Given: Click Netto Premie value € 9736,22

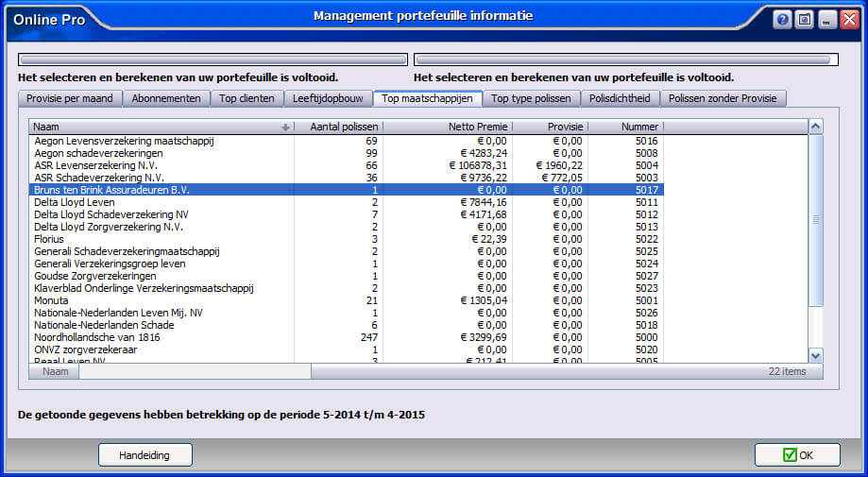Looking at the screenshot, I should click(484, 178).
